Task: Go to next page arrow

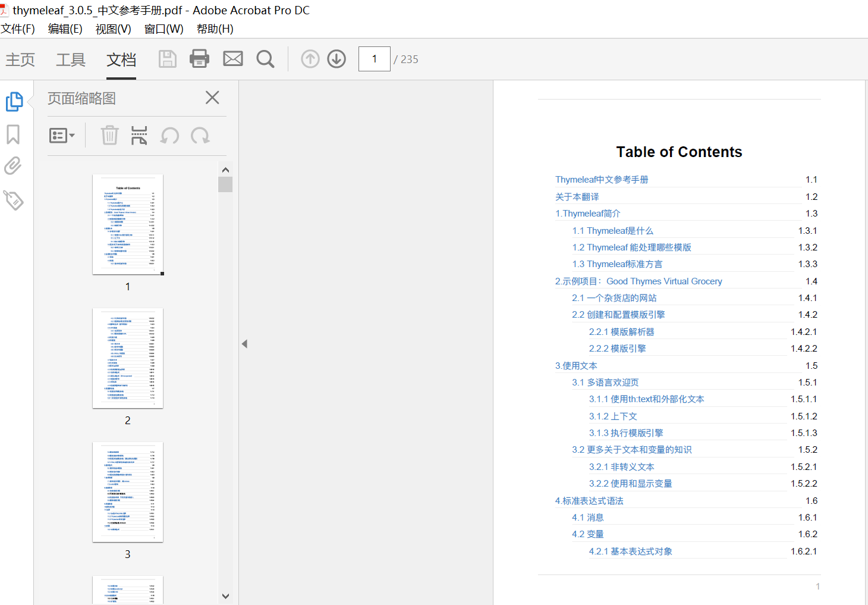Action: 336,59
